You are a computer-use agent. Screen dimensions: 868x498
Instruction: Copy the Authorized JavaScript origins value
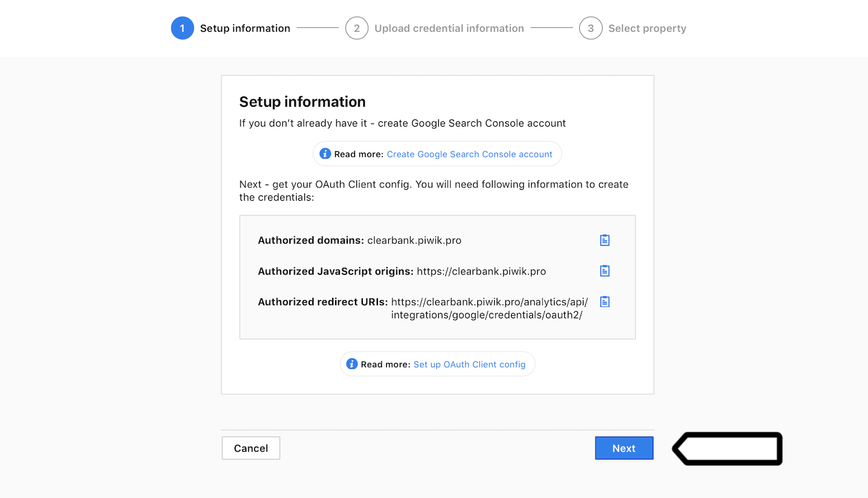click(x=605, y=271)
